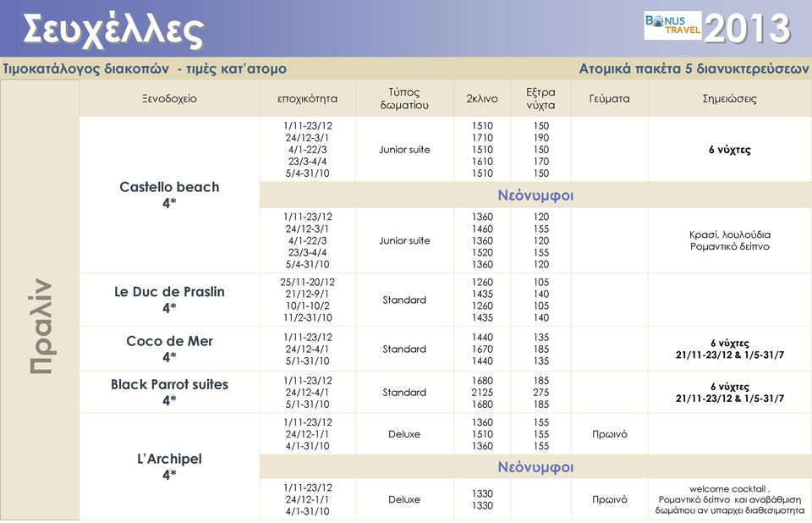Click the Εξτρα νύχτα column header
Screen dimensions: 812x523
(540, 98)
